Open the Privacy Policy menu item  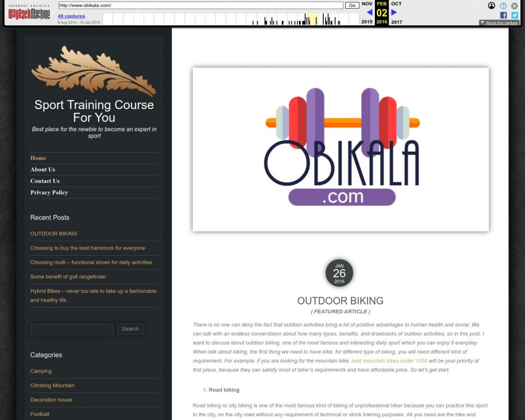49,192
